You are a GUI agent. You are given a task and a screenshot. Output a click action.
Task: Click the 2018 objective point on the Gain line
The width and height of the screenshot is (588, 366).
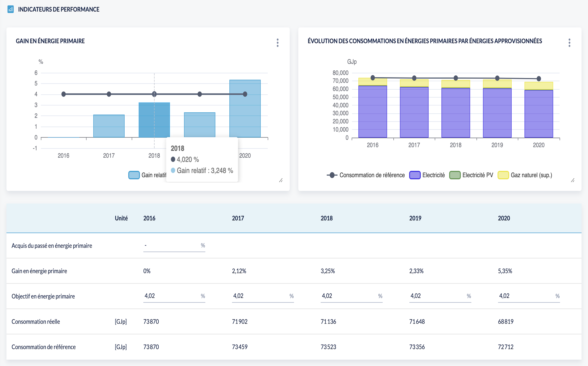coord(154,94)
